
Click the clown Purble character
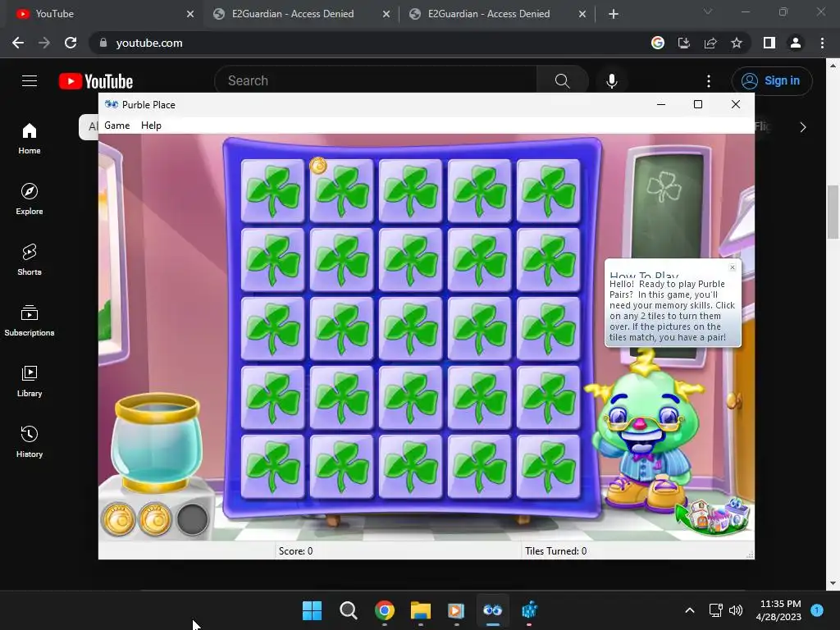[x=646, y=434]
